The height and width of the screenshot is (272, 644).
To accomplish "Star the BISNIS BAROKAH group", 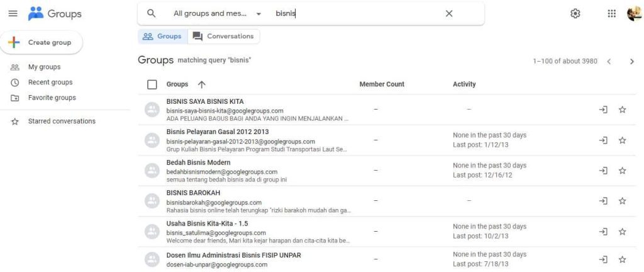I will [x=622, y=201].
